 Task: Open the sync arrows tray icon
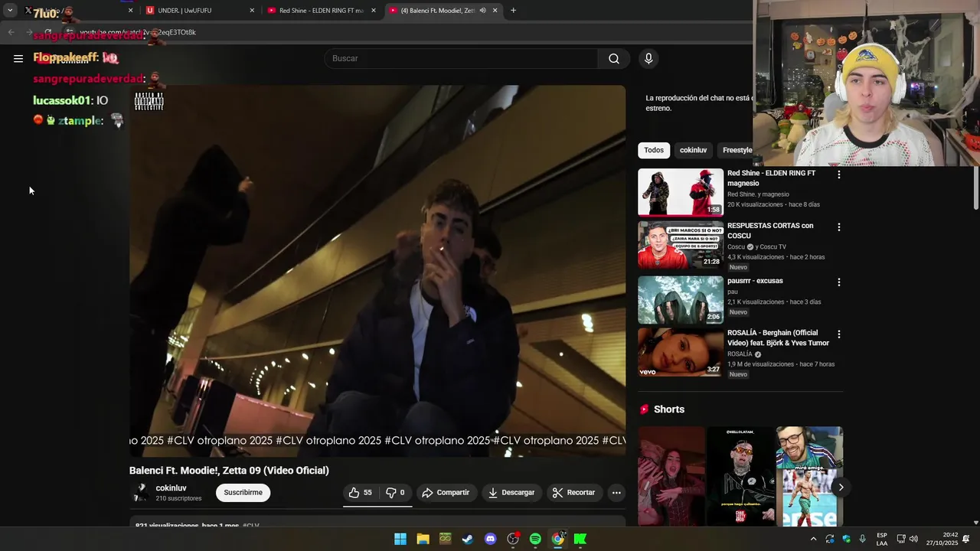coord(830,539)
